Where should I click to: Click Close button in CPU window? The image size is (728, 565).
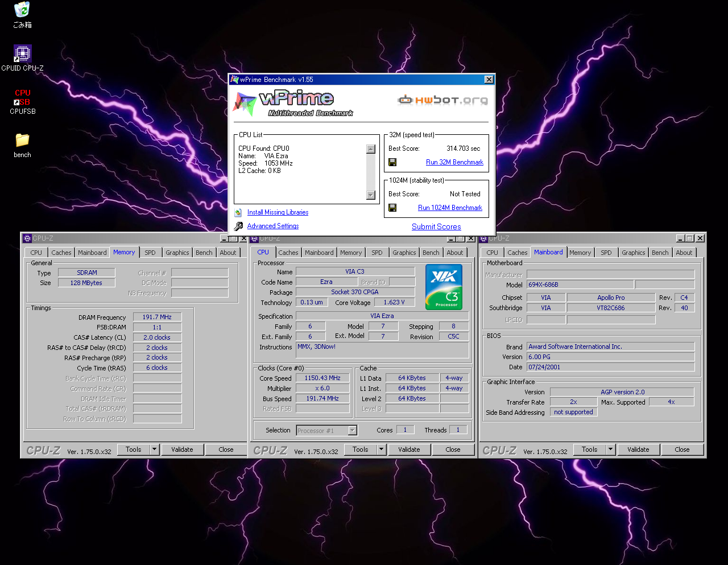453,449
